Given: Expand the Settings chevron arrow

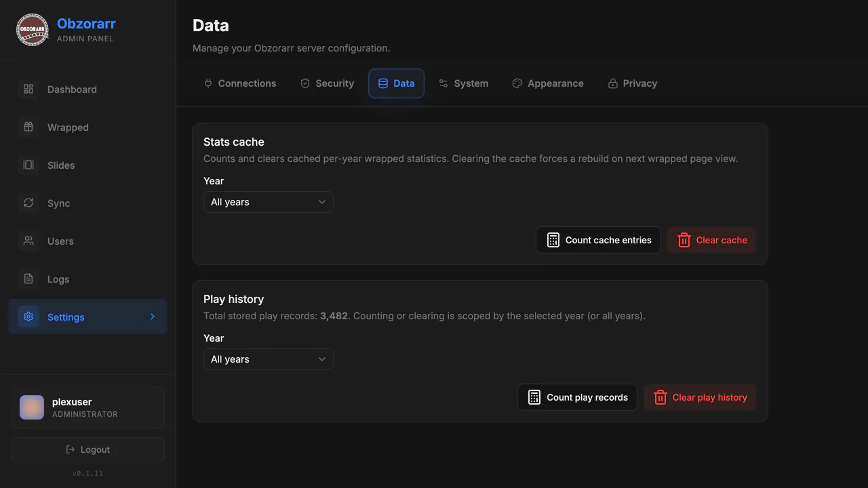Looking at the screenshot, I should point(153,317).
